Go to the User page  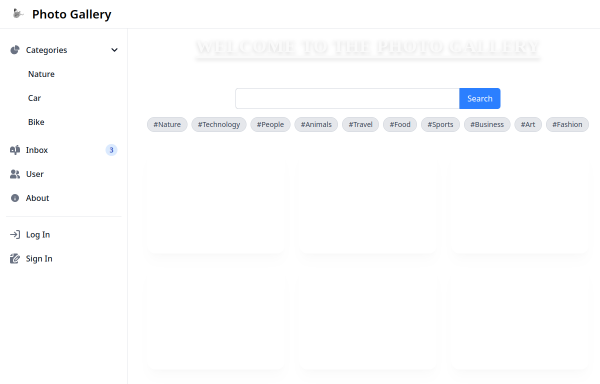[64, 174]
